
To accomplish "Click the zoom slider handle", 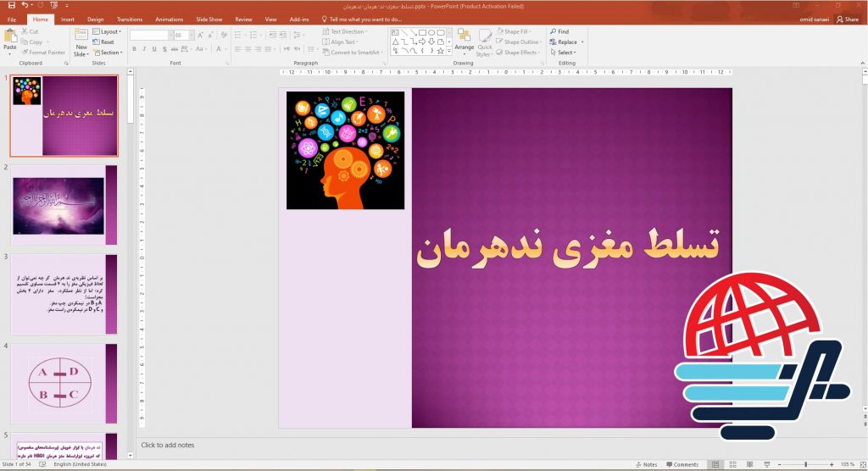I will tap(805, 464).
